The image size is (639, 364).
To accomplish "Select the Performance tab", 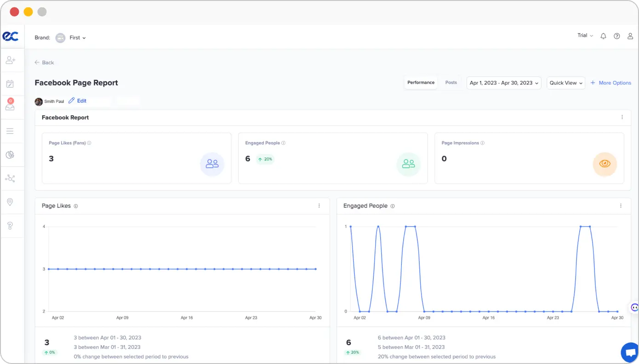I will (421, 83).
